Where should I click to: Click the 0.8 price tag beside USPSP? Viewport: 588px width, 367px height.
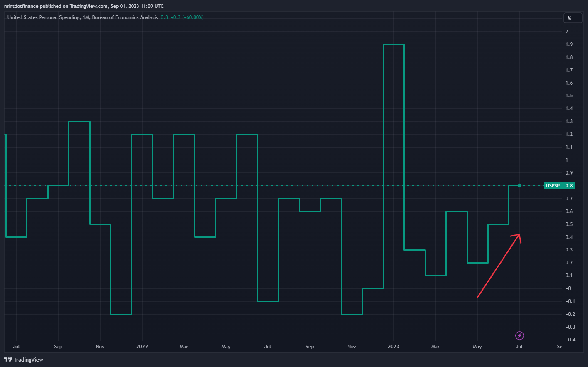[568, 186]
